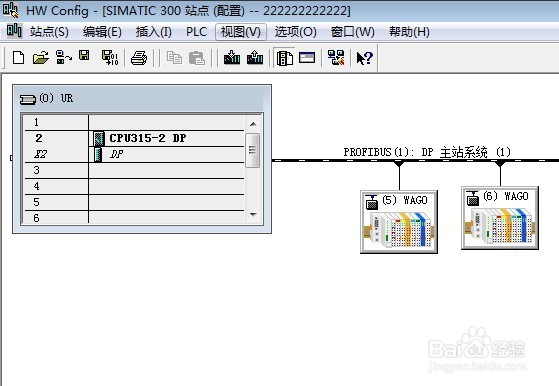Click the context Help arrow icon
559x386 pixels.
click(x=364, y=58)
